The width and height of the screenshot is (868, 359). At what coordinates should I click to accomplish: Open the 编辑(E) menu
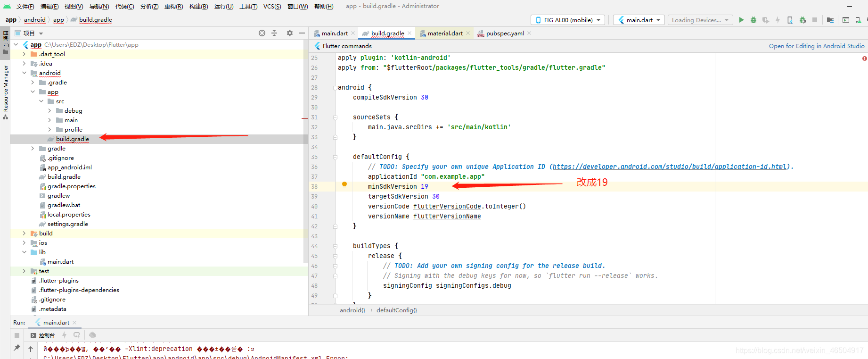point(49,6)
